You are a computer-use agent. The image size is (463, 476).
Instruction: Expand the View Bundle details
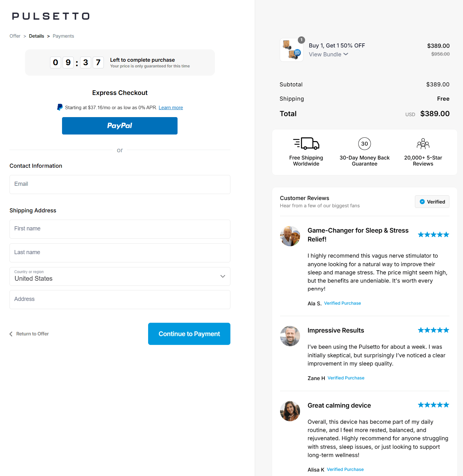[x=328, y=54]
